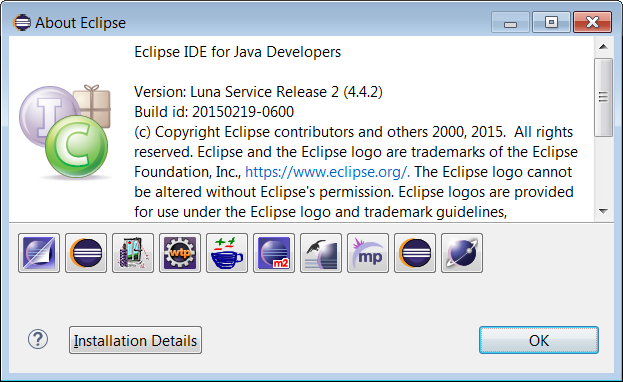Screen dimensions: 623x382
Task: Open the m2 Maven feature icon
Action: [274, 253]
